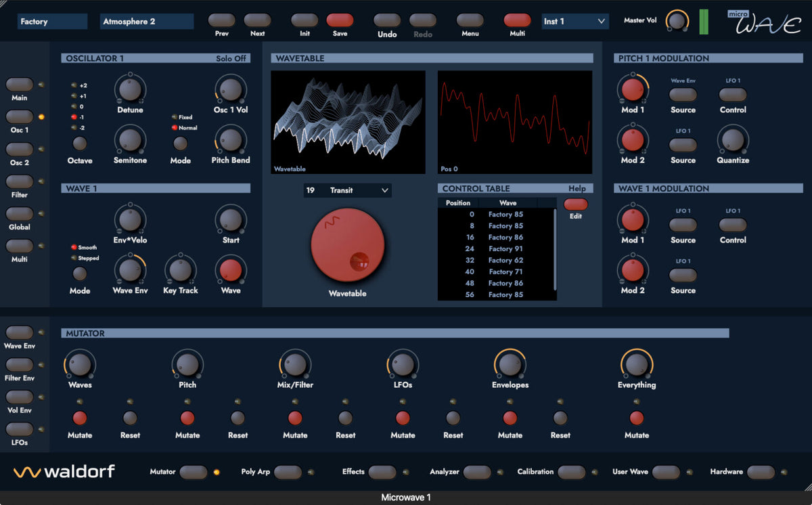812x505 pixels.
Task: Click the Reset button under LFOs
Action: point(453,418)
